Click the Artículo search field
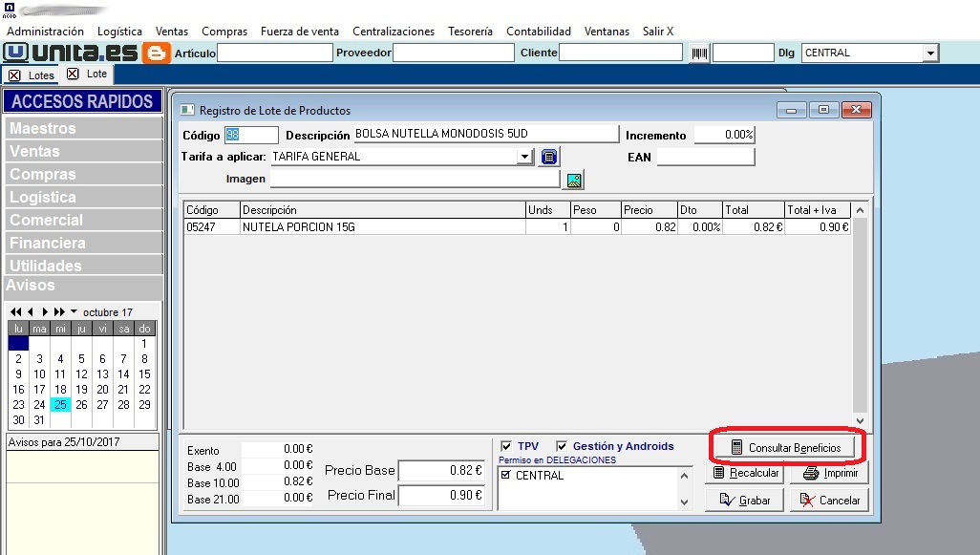 [274, 53]
